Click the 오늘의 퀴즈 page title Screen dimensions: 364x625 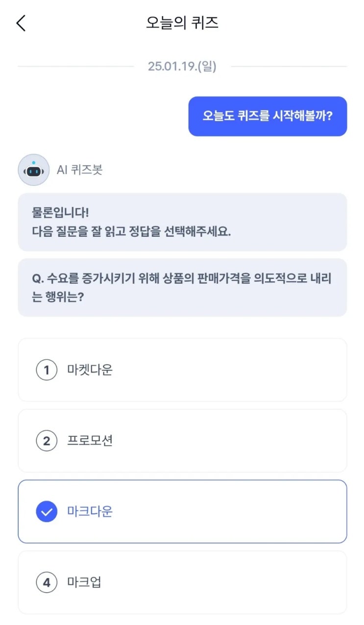pyautogui.click(x=182, y=23)
